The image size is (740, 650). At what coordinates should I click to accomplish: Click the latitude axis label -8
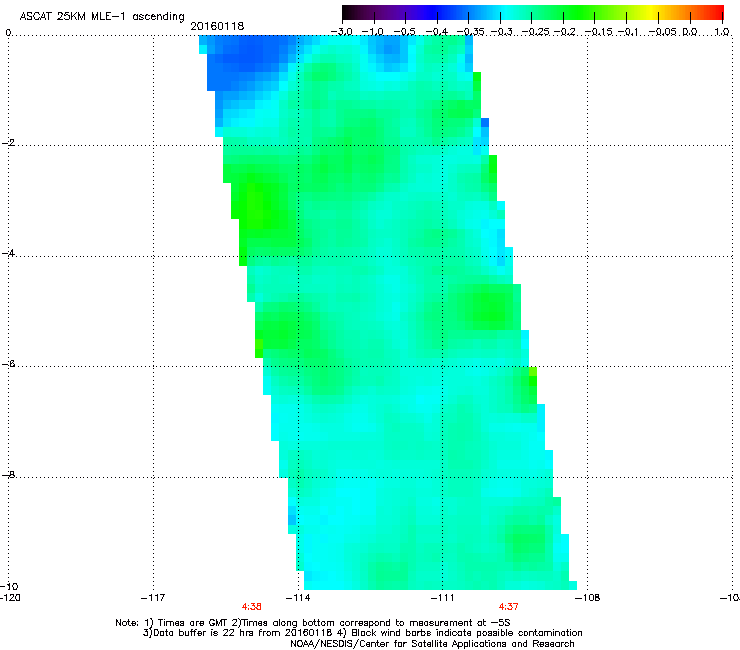(8, 475)
